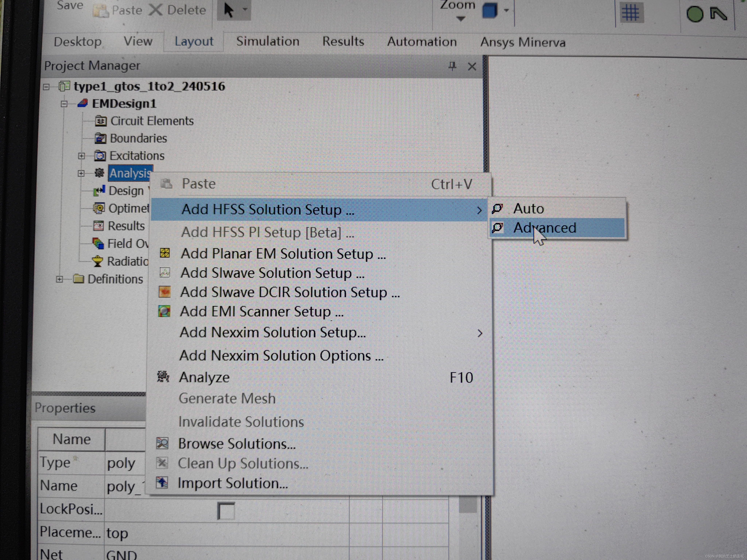This screenshot has width=747, height=560.
Task: Select Circuit Elements in project tree
Action: pos(152,121)
